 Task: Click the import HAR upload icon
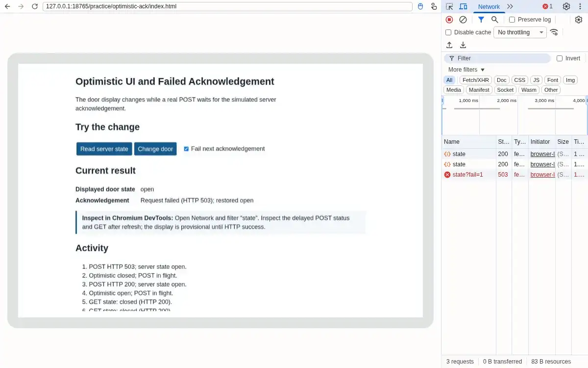click(x=449, y=45)
